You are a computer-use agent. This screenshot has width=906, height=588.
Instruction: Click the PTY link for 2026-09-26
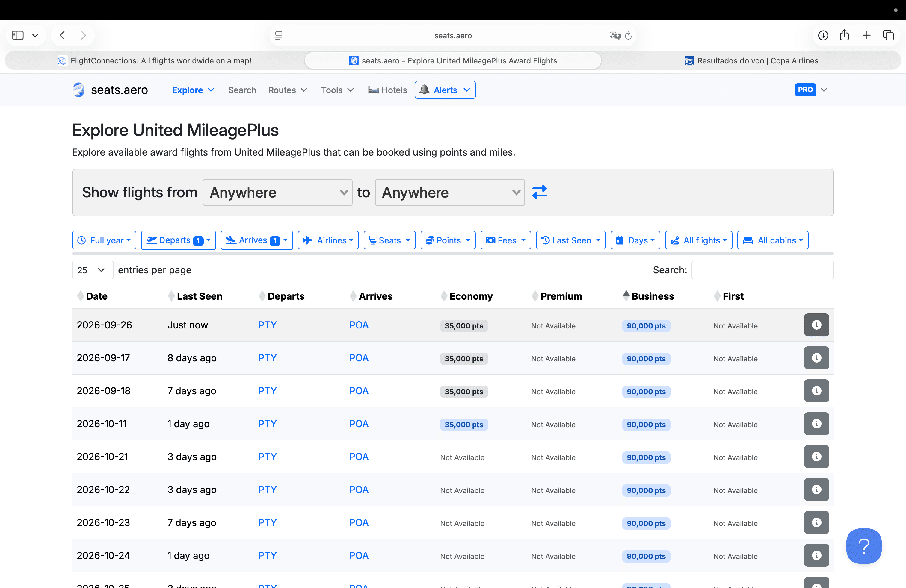tap(268, 325)
